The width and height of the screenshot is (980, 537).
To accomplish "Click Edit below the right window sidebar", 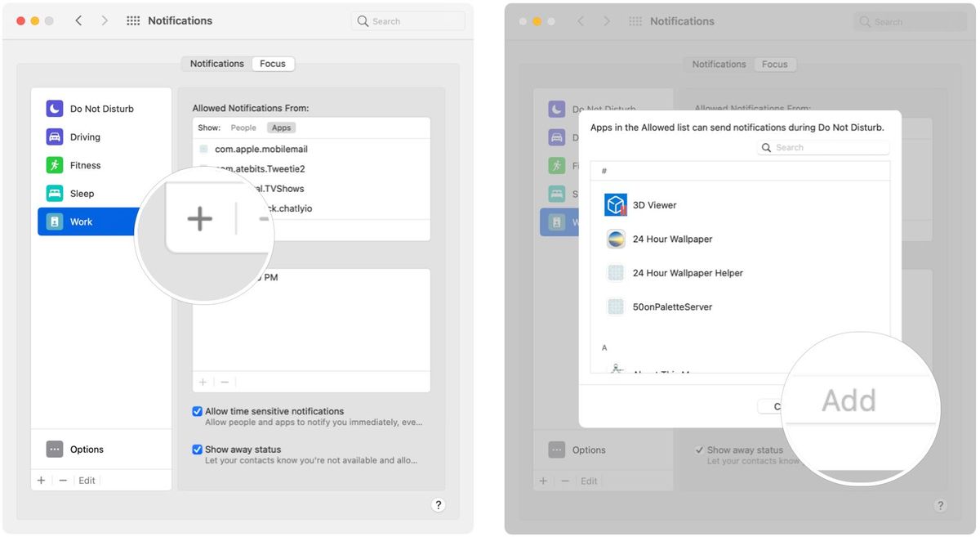I will [x=589, y=481].
